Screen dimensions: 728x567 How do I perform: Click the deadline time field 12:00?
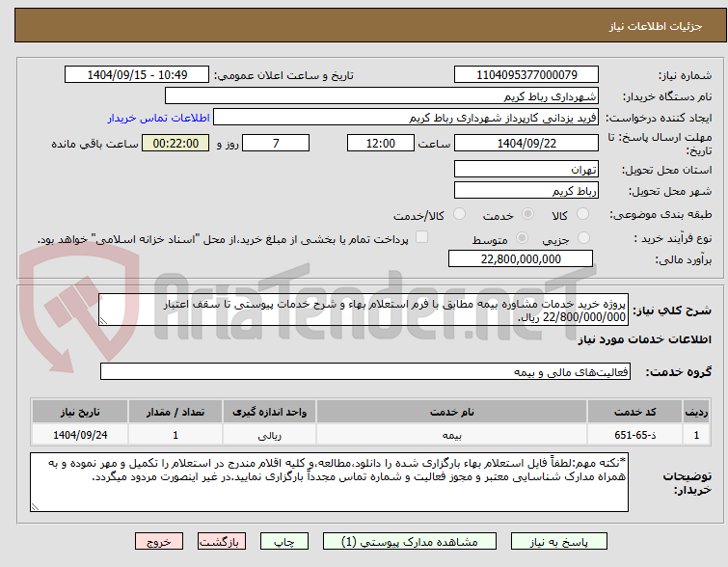coord(381,143)
